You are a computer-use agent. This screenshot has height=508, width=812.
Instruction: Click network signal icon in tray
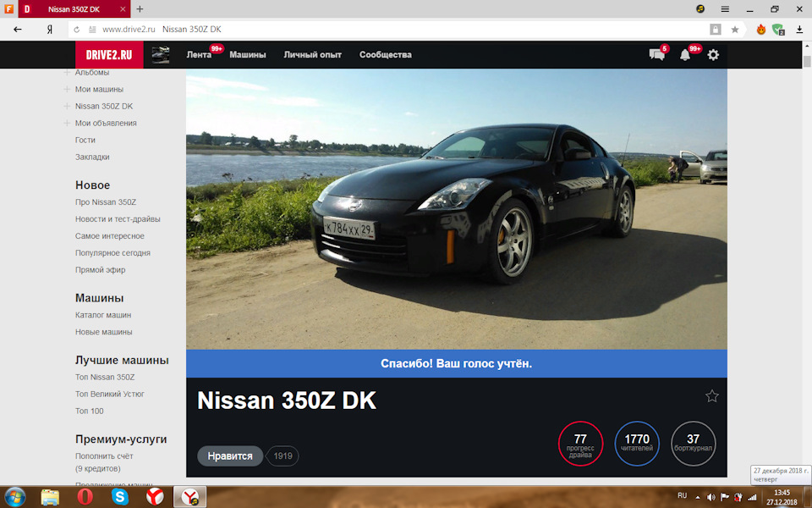(x=752, y=497)
